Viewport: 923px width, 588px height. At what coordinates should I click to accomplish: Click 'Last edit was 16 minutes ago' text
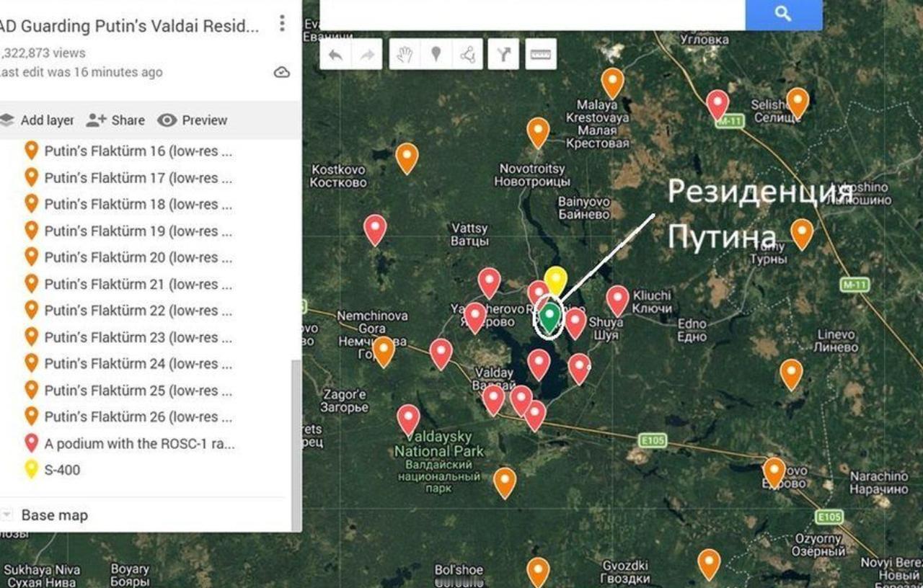click(81, 72)
